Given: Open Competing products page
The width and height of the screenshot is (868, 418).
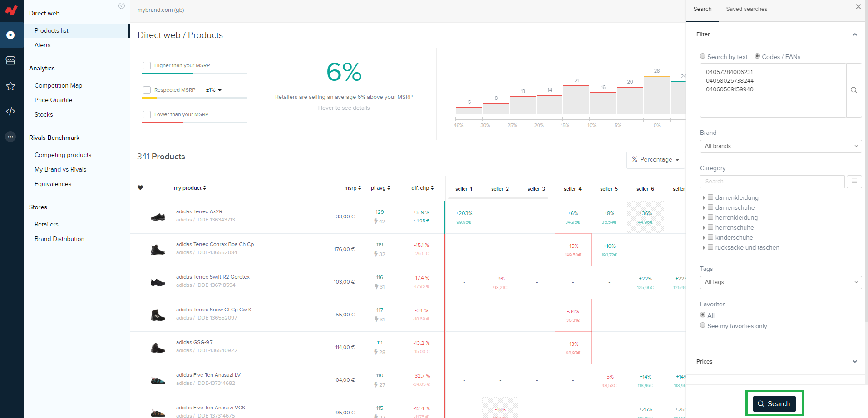Looking at the screenshot, I should pos(63,155).
